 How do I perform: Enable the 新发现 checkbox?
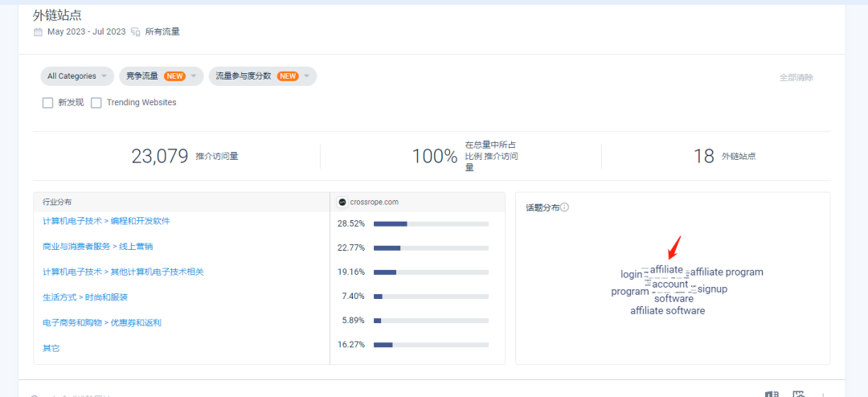click(48, 103)
